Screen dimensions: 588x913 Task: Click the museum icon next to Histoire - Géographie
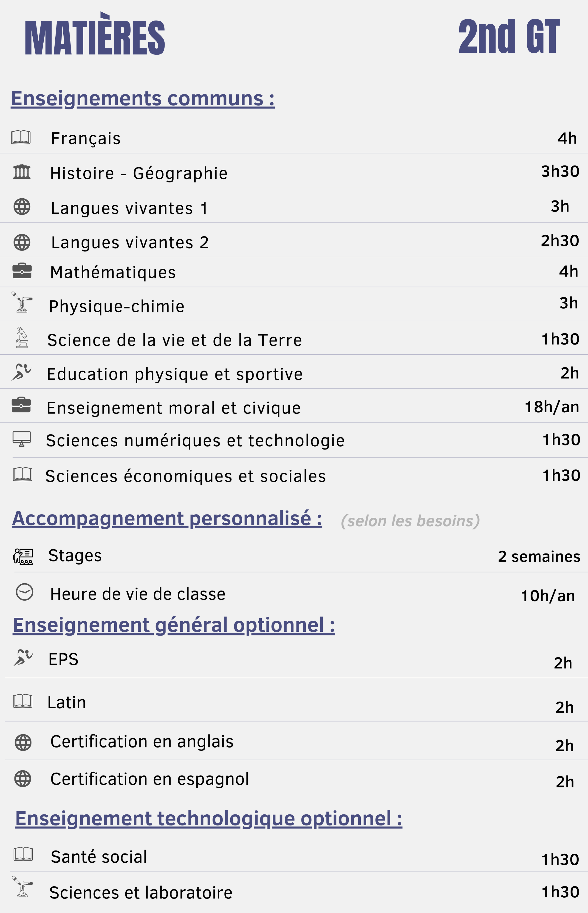tap(22, 171)
